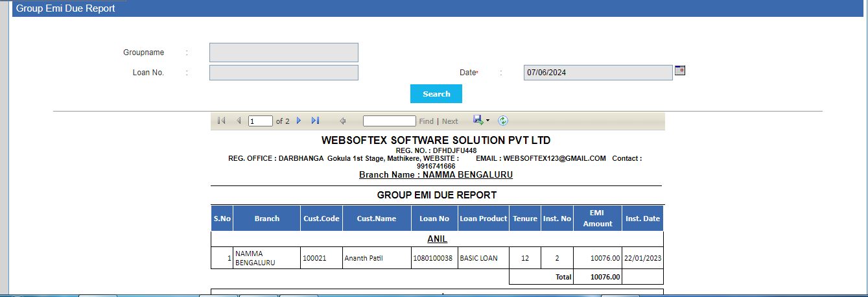The image size is (868, 297).
Task: Jump to the last report page
Action: coord(315,121)
